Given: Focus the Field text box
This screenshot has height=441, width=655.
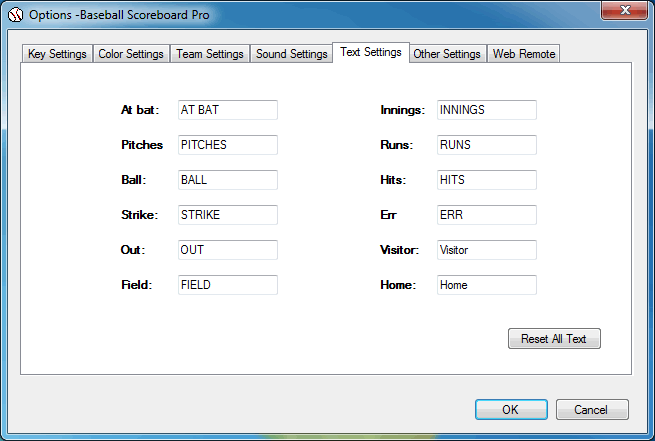Looking at the screenshot, I should pos(227,285).
